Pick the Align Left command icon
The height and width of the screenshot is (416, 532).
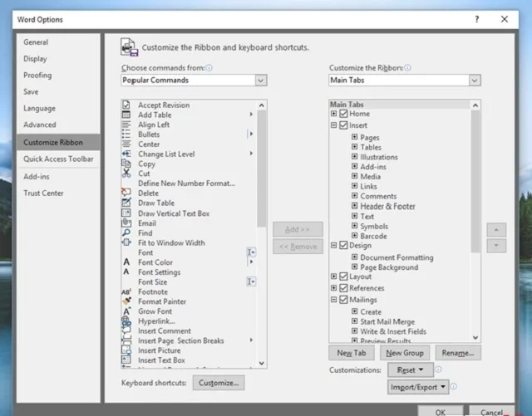[126, 125]
